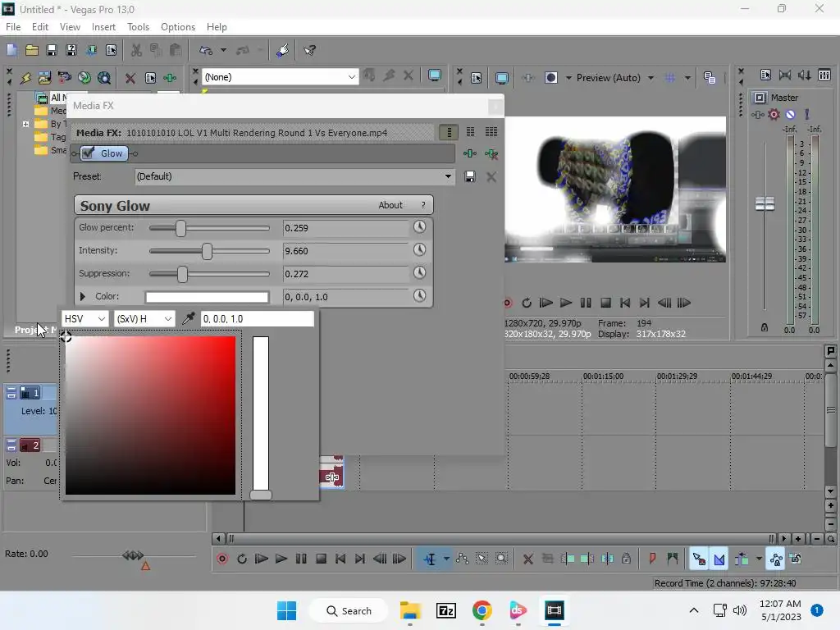This screenshot has width=840, height=630.
Task: Click the Split Screen View icon
Action: [550, 78]
